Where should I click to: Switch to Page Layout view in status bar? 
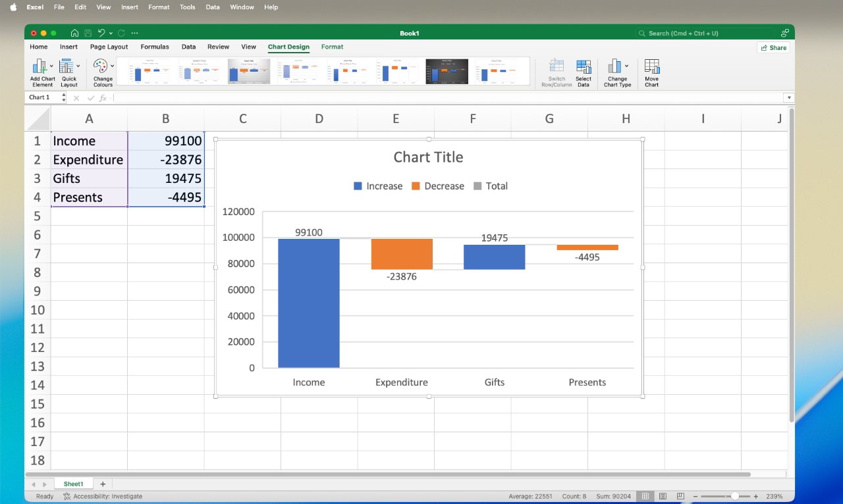coord(661,496)
